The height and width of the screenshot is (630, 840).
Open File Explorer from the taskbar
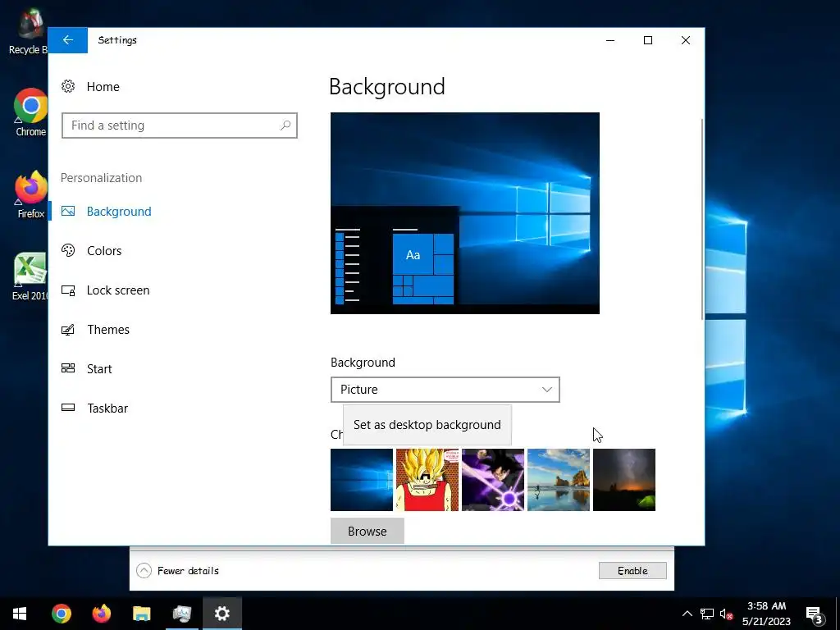pos(142,614)
